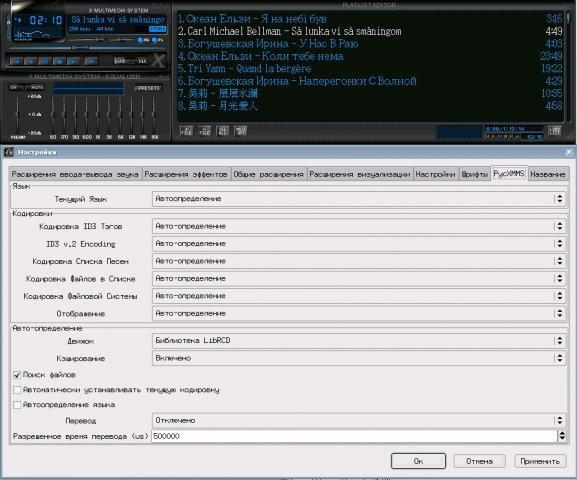
Task: Click the elapsed time display 02:10
Action: point(46,20)
